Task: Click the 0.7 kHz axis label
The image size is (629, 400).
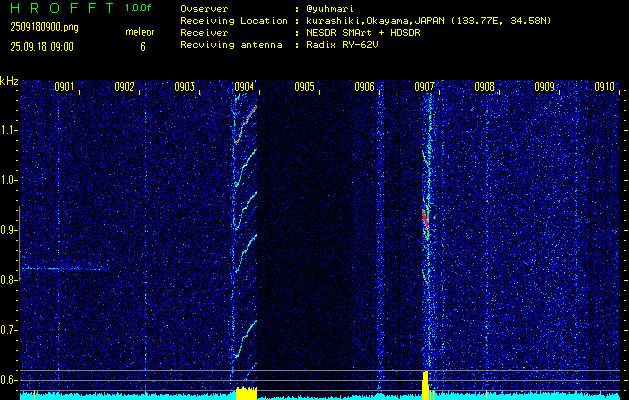Action: point(8,330)
